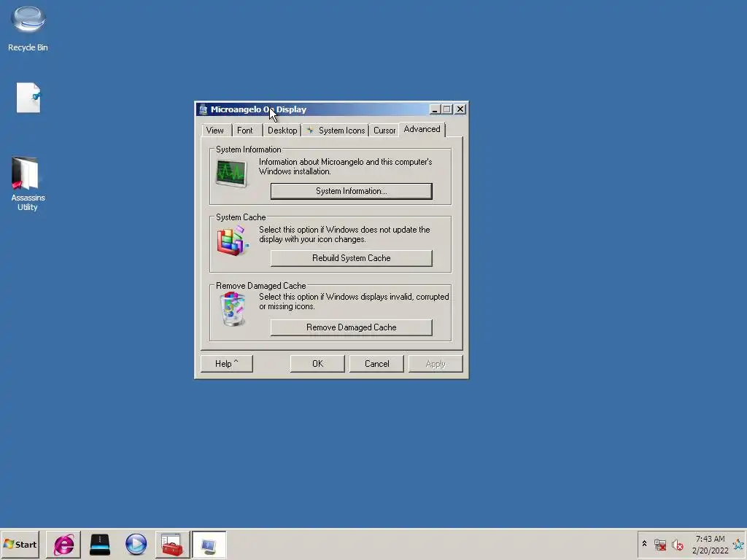Click the network tray icon
The image size is (747, 560).
659,545
